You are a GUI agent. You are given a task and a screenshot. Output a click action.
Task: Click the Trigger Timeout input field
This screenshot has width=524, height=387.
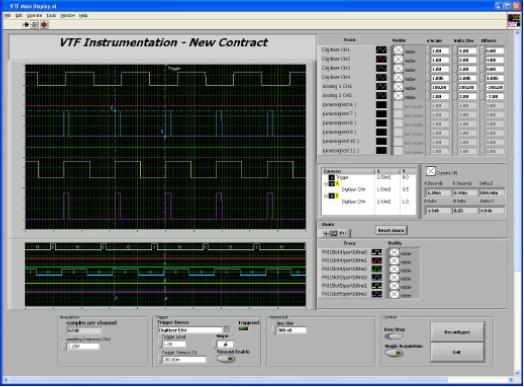pos(184,360)
